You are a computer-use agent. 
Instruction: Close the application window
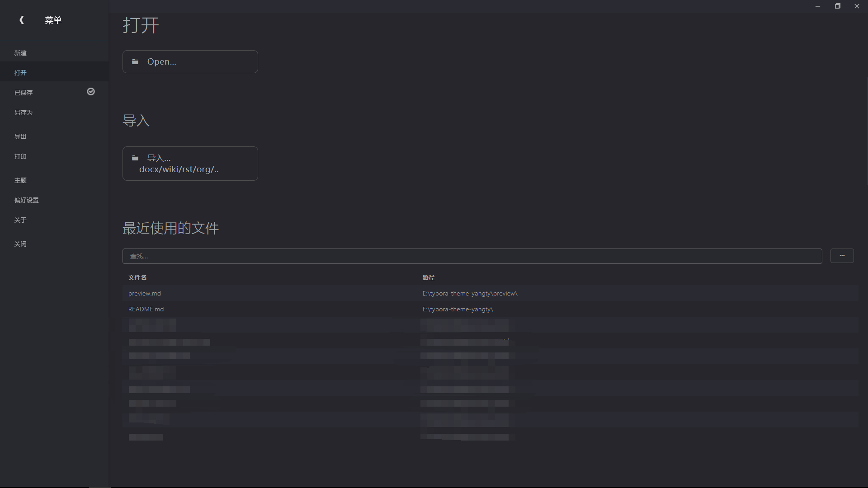(857, 6)
